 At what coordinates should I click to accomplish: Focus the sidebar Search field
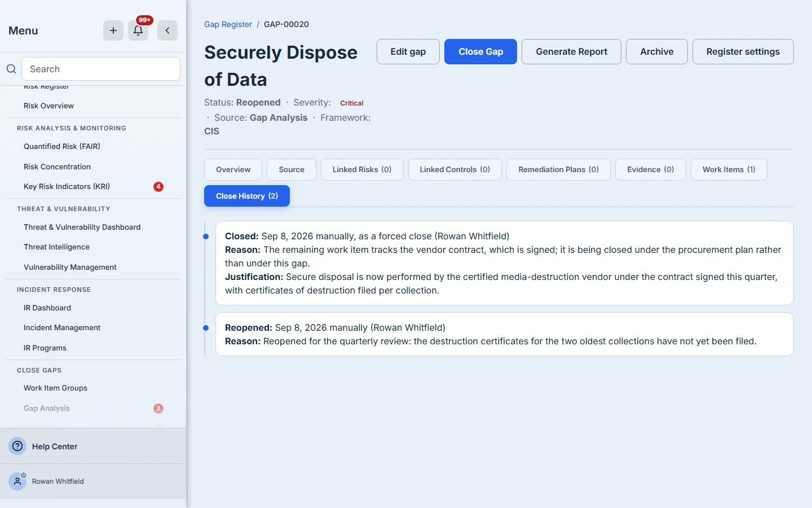coord(101,69)
